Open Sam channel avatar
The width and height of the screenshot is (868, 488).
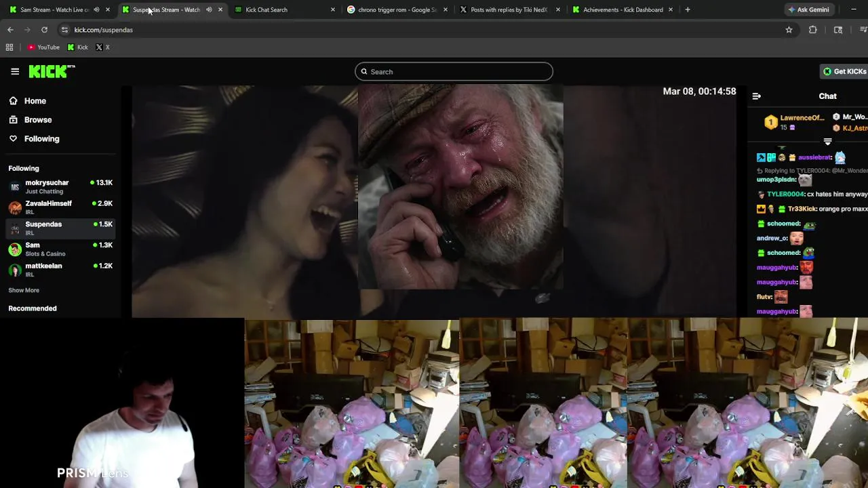click(x=15, y=249)
